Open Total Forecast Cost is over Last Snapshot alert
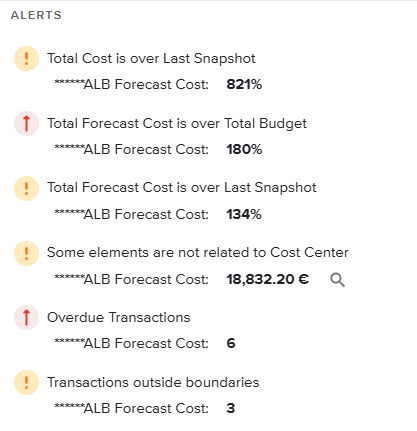 [x=182, y=187]
